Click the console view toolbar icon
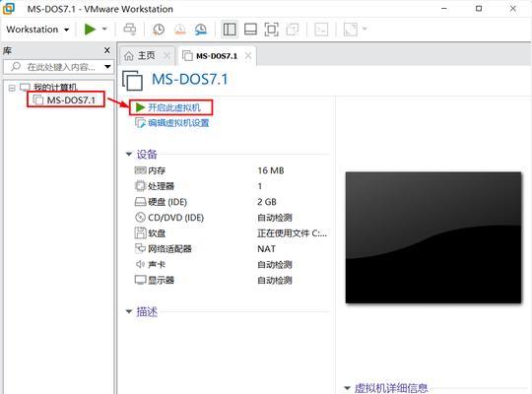Screen dimensions: 532x394 point(321,30)
